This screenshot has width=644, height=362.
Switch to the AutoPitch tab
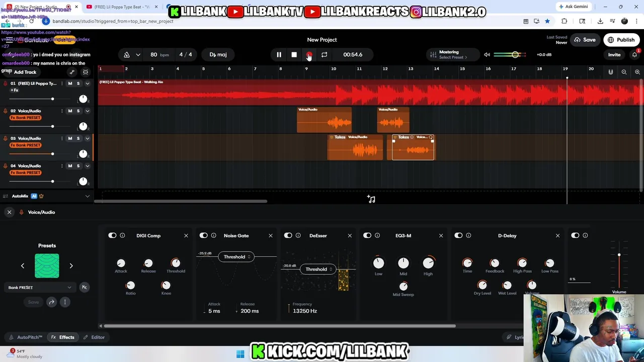[26, 337]
